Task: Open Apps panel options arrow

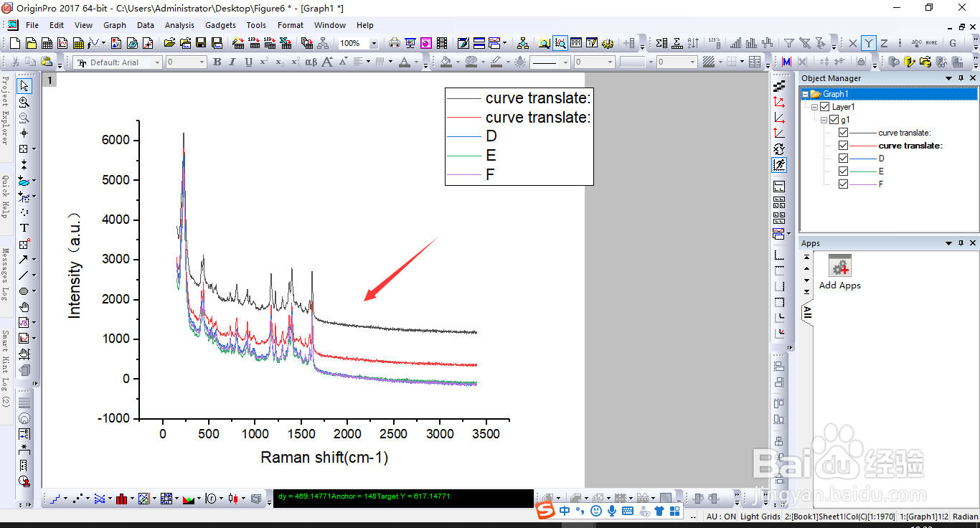Action: point(948,243)
